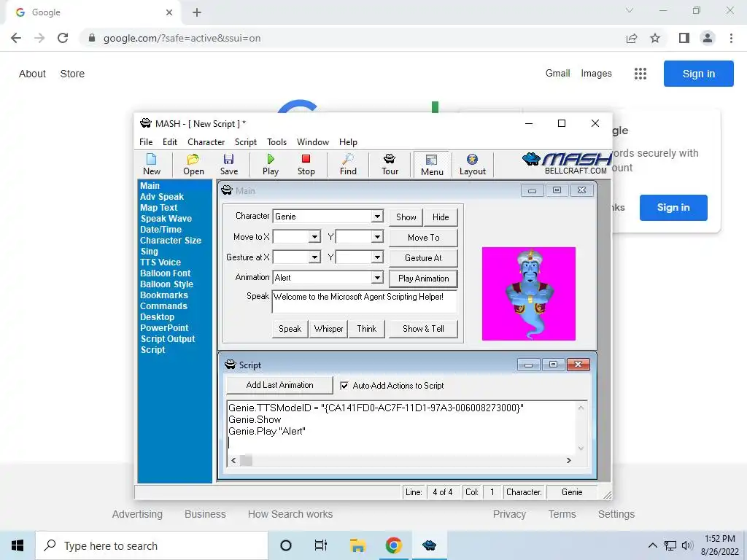Click the Layout toolbar icon
Viewport: 747px width, 560px height.
click(x=472, y=164)
